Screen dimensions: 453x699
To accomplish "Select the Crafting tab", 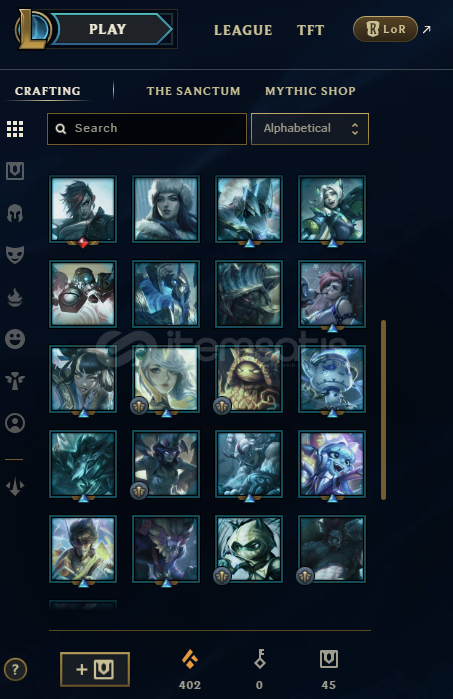I will coord(48,91).
